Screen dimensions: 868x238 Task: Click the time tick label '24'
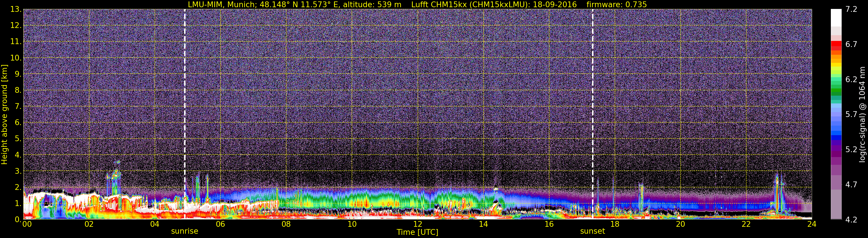pyautogui.click(x=812, y=224)
